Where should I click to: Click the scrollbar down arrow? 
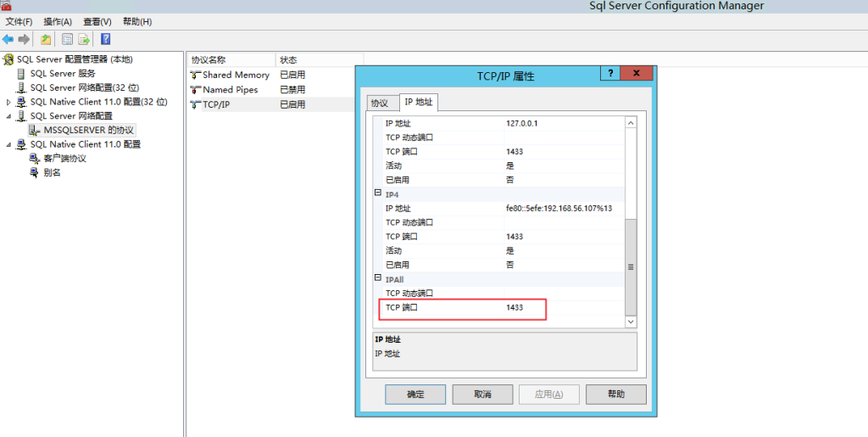pos(631,322)
